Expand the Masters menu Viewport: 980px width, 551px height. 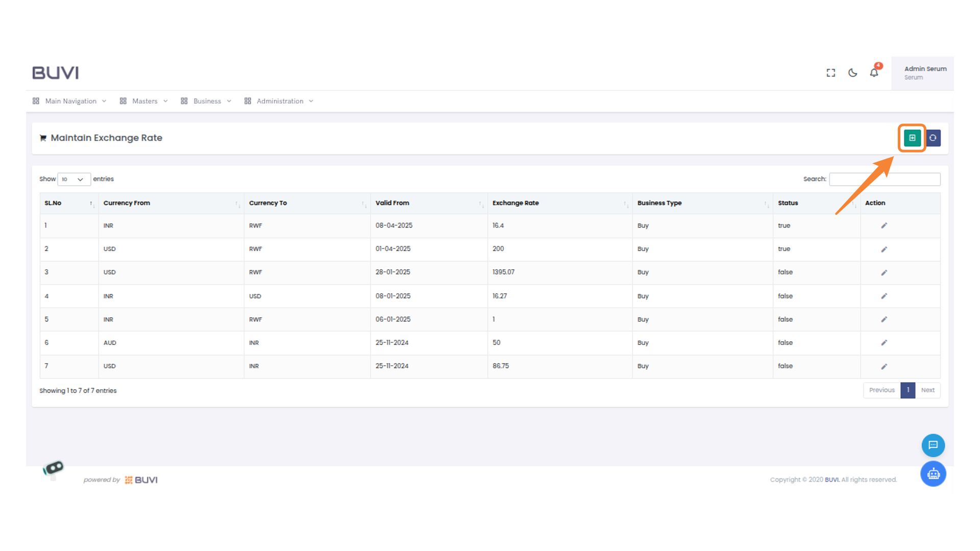point(144,101)
